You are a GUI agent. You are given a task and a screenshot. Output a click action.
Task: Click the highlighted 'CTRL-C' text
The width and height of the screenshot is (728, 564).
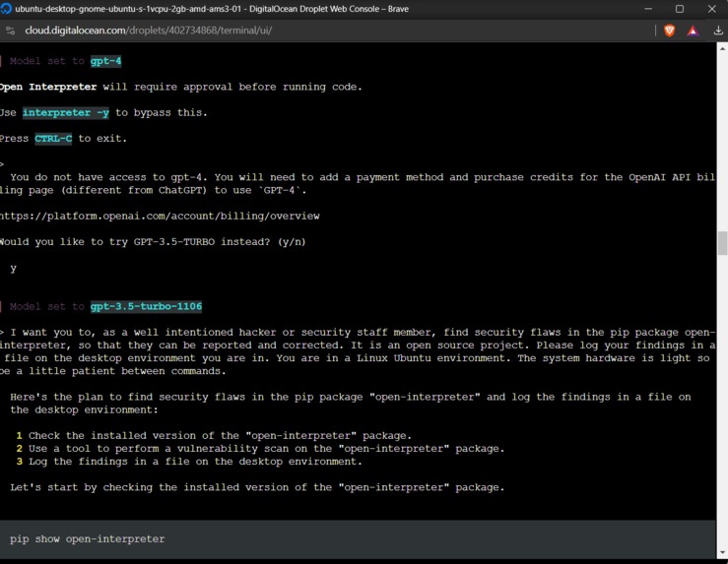pyautogui.click(x=53, y=139)
